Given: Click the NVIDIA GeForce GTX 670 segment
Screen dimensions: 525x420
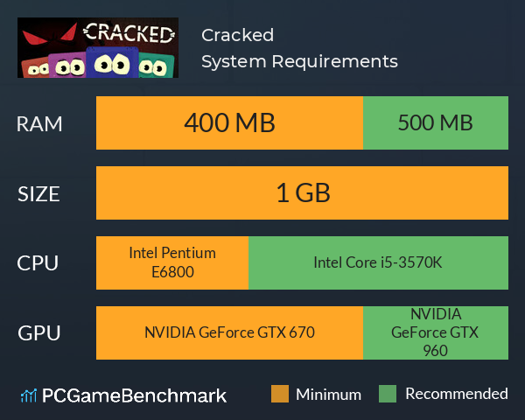Looking at the screenshot, I should 229,332.
